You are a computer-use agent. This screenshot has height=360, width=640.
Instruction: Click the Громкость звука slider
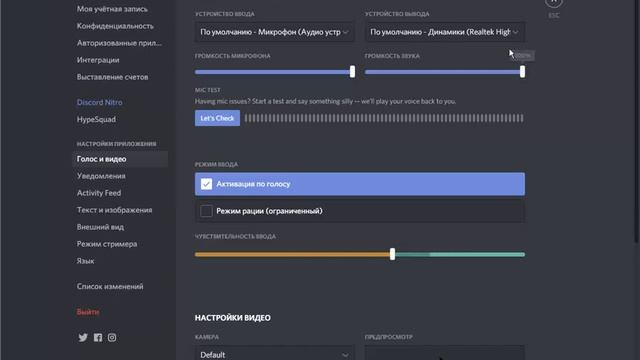[444, 72]
